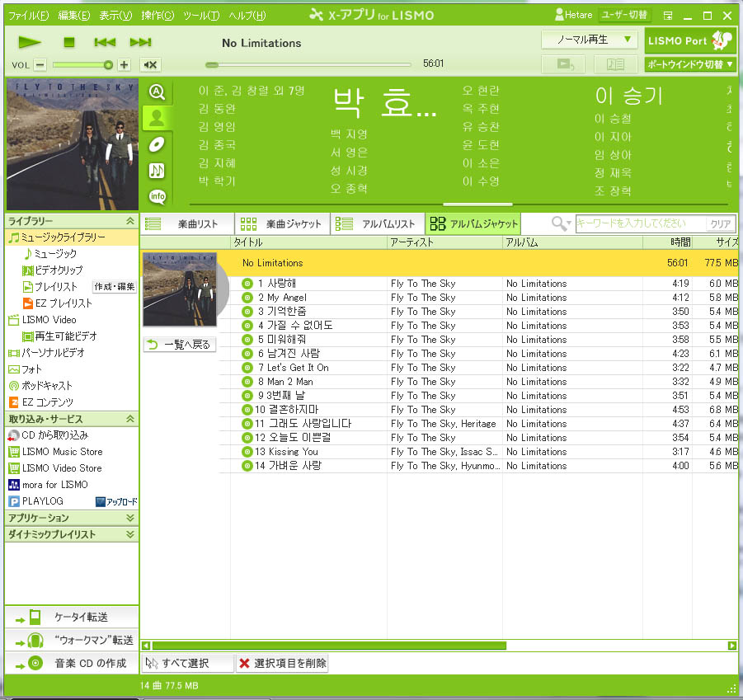Screen dimensions: 743x700
Task: Open the 表示(V) menu
Action: (115, 16)
